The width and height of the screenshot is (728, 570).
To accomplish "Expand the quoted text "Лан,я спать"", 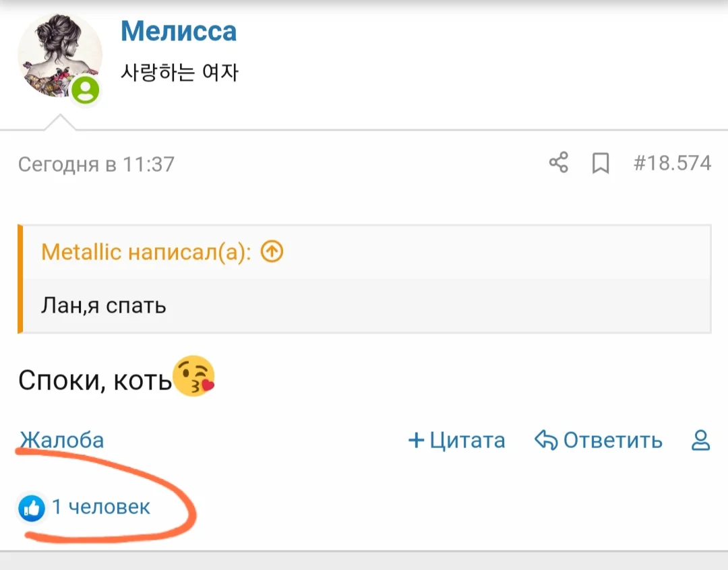I will (104, 306).
